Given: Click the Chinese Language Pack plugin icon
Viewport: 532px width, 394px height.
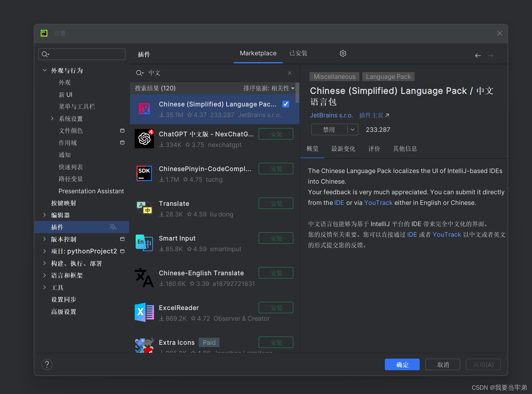Looking at the screenshot, I should pos(144,109).
